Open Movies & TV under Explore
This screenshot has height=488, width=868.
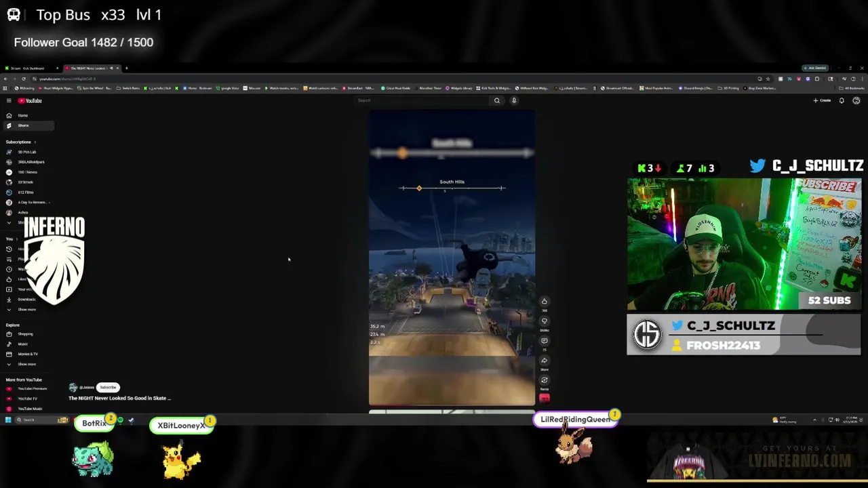click(23, 354)
